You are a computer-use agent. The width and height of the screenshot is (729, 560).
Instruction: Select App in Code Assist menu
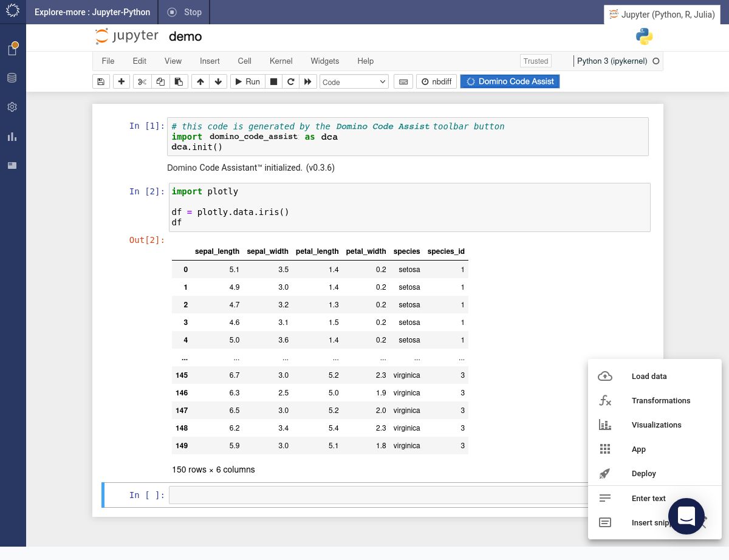pyautogui.click(x=655, y=449)
